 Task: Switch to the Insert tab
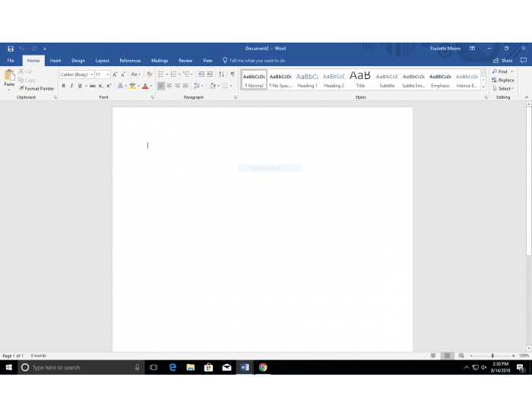pos(55,61)
